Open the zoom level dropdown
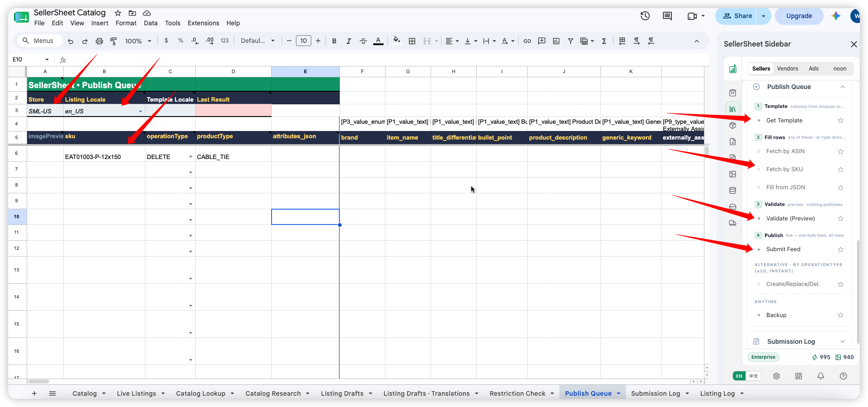 pos(138,41)
